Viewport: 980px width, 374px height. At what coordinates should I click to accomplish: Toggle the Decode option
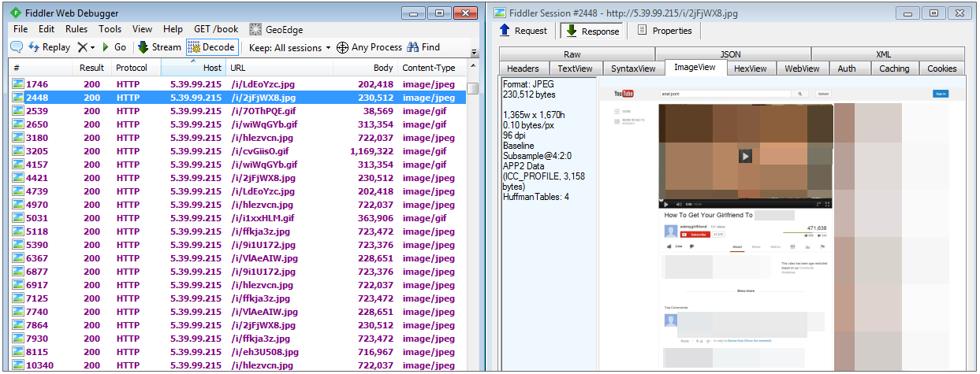pos(211,47)
